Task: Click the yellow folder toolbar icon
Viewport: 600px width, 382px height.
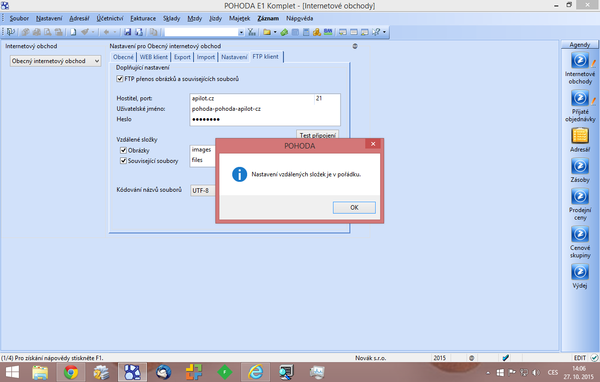Action: 267,33
